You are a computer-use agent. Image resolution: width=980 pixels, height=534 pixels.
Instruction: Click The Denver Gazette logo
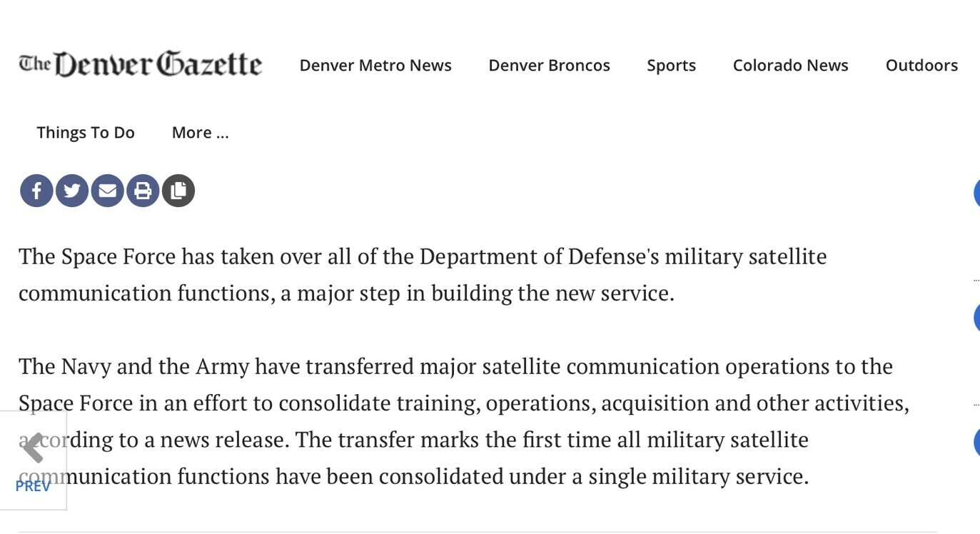141,64
